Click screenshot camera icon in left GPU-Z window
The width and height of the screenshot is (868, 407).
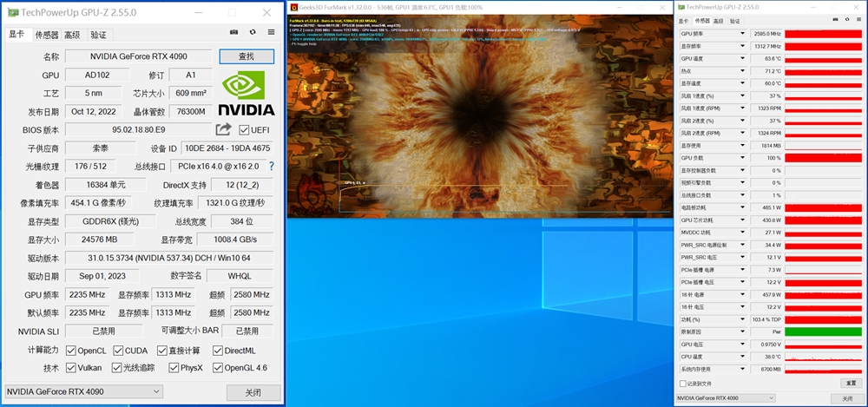point(233,33)
